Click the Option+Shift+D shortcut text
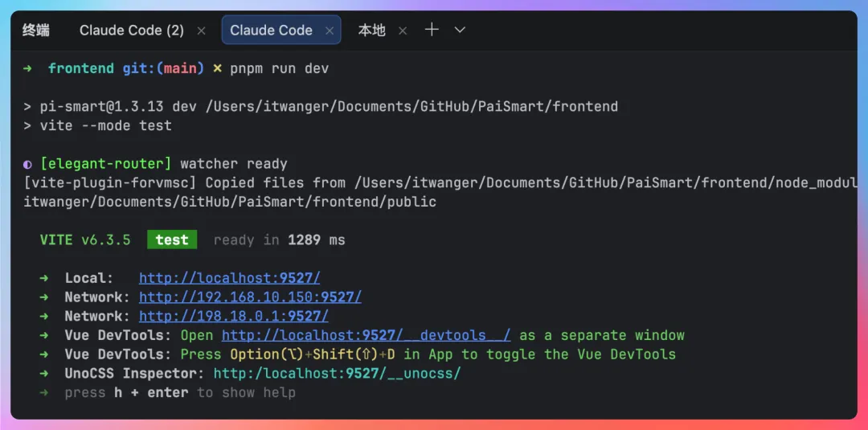The width and height of the screenshot is (868, 430). [x=313, y=354]
